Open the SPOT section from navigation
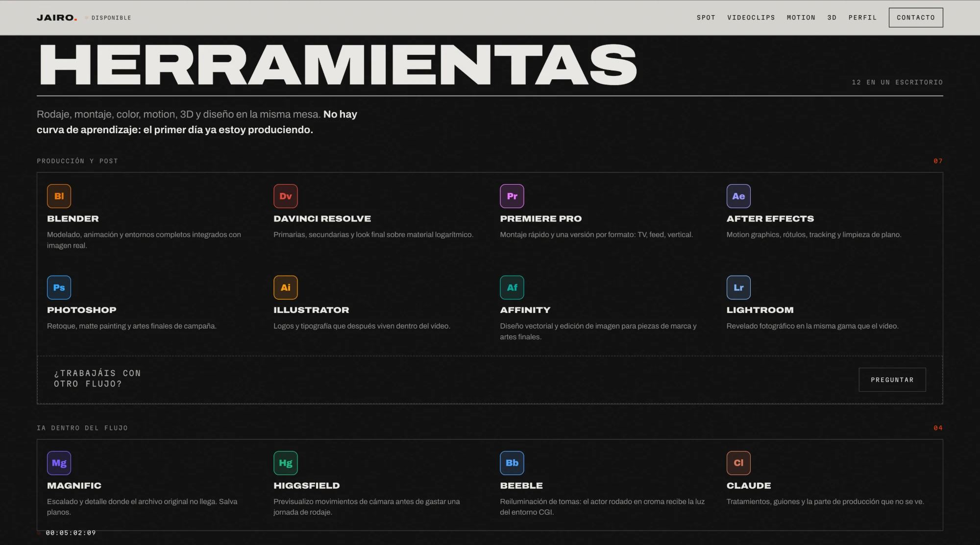This screenshot has width=980, height=545. 706,18
